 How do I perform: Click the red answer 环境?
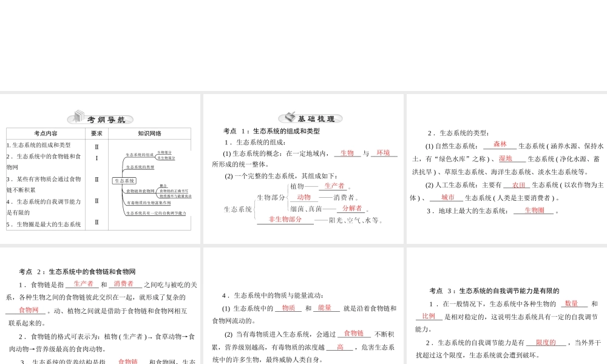tap(383, 153)
